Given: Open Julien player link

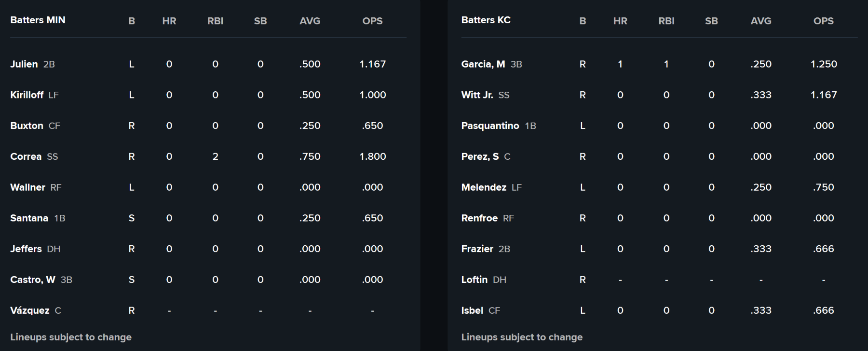Looking at the screenshot, I should pyautogui.click(x=24, y=64).
